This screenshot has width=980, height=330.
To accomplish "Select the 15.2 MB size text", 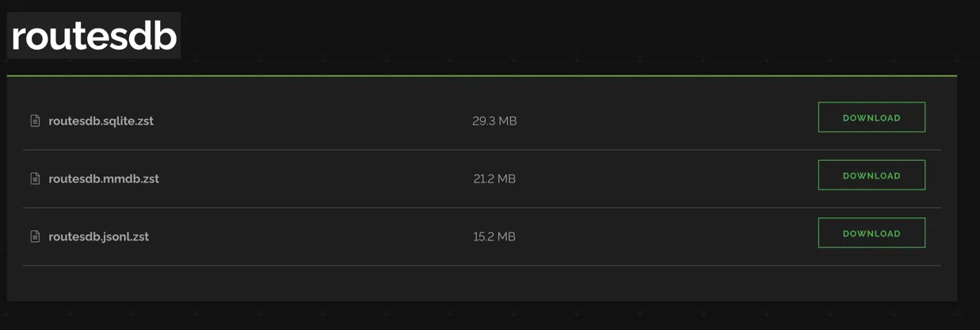I will (x=494, y=236).
